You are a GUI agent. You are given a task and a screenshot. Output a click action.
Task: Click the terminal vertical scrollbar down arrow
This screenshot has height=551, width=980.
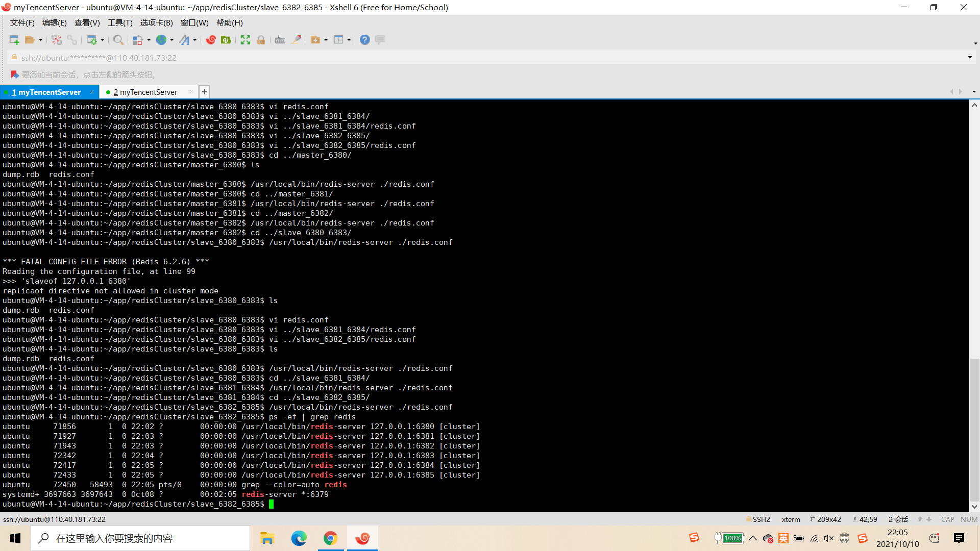[974, 507]
